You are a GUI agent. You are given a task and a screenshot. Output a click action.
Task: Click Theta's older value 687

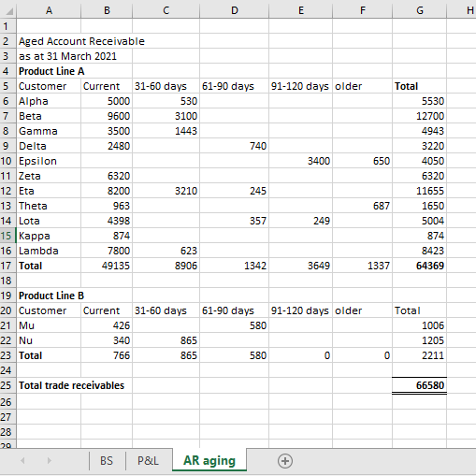pos(362,206)
